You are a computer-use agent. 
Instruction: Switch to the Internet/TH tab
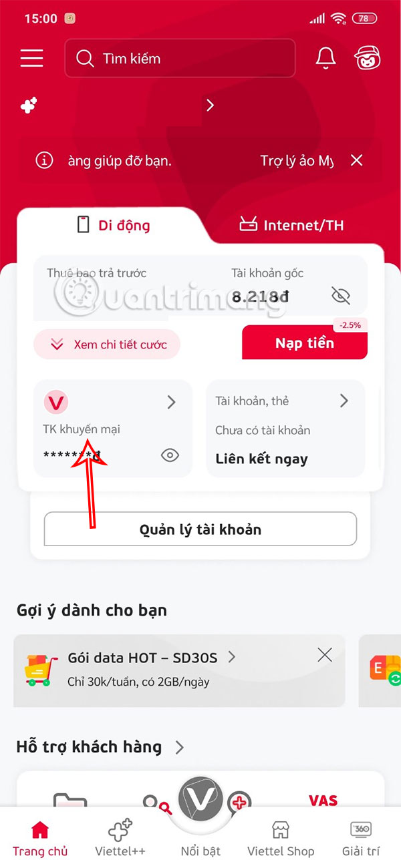(x=291, y=225)
